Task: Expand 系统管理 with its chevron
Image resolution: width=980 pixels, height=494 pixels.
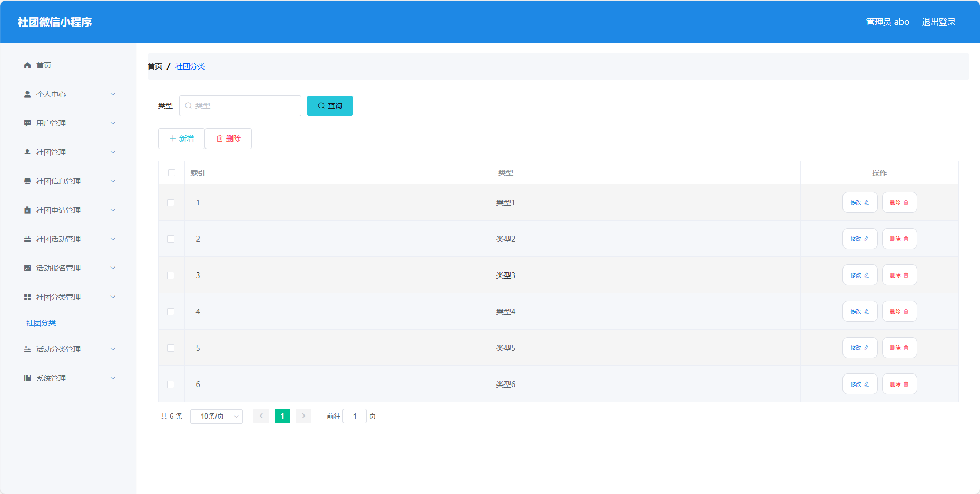Action: pos(113,378)
